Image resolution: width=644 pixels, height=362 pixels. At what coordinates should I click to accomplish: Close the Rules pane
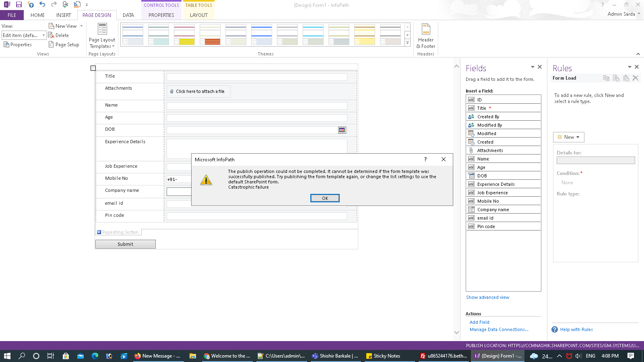click(x=637, y=67)
